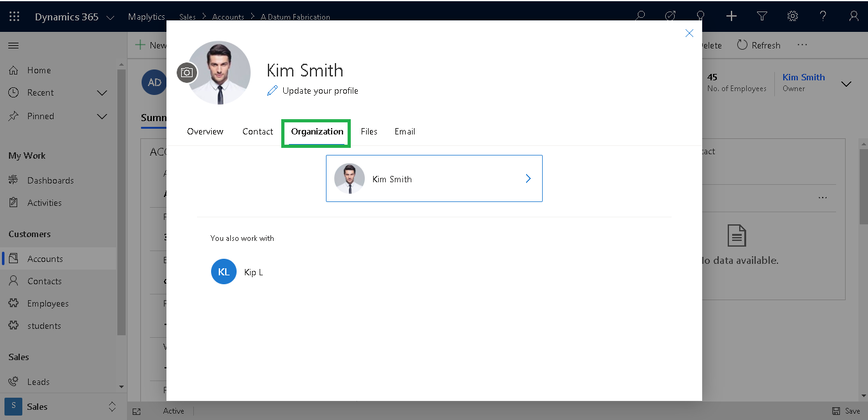Switch to the Files tab
Viewport: 868px width, 420px height.
(369, 131)
